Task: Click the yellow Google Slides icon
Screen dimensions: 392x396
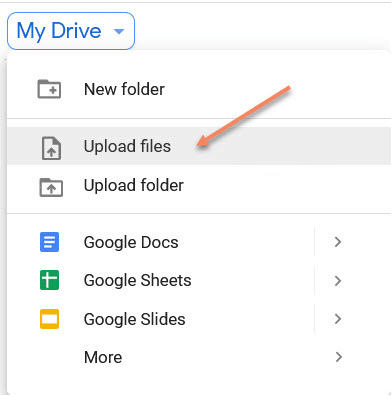Action: pos(49,319)
